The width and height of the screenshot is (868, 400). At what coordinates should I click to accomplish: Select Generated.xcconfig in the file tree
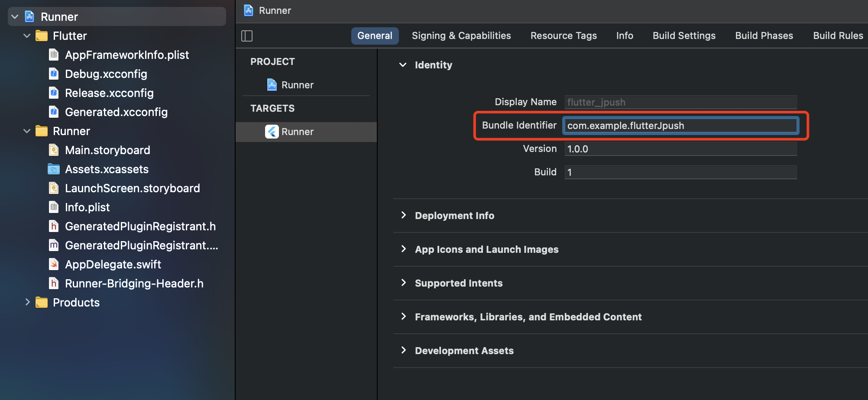point(116,112)
